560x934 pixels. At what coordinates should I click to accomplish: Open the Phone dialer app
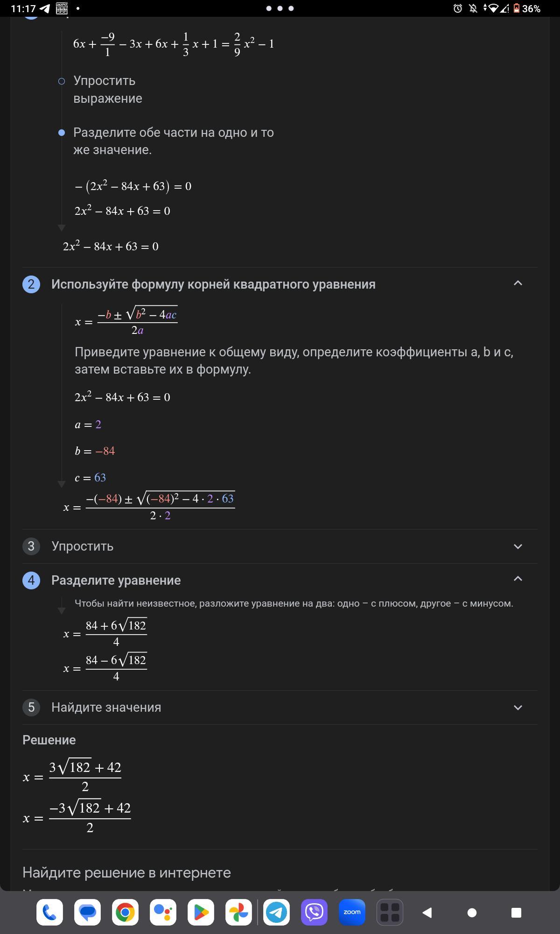[49, 912]
